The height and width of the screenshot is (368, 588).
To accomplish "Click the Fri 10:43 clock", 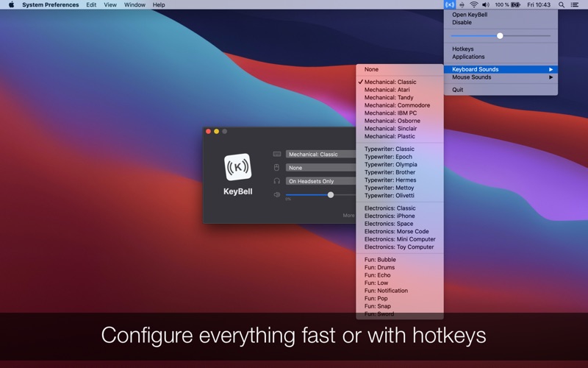I will [539, 5].
